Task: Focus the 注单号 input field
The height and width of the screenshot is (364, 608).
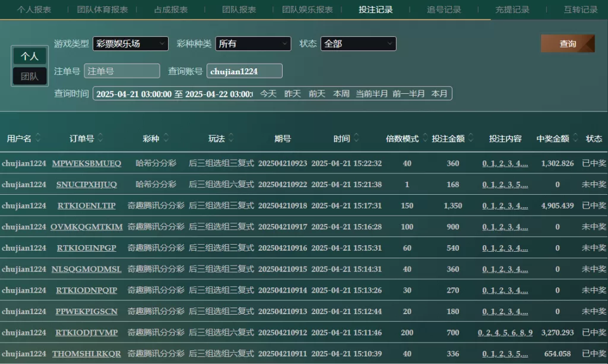Action: (122, 71)
